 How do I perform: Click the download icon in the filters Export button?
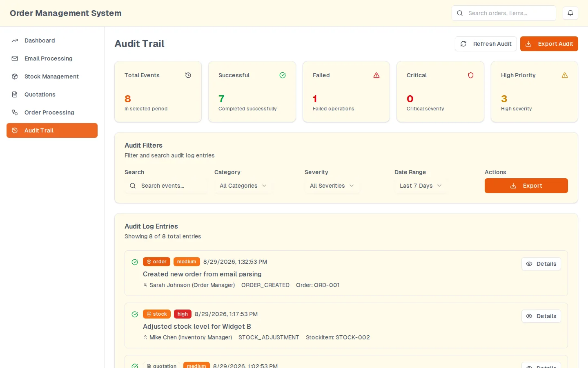click(513, 186)
